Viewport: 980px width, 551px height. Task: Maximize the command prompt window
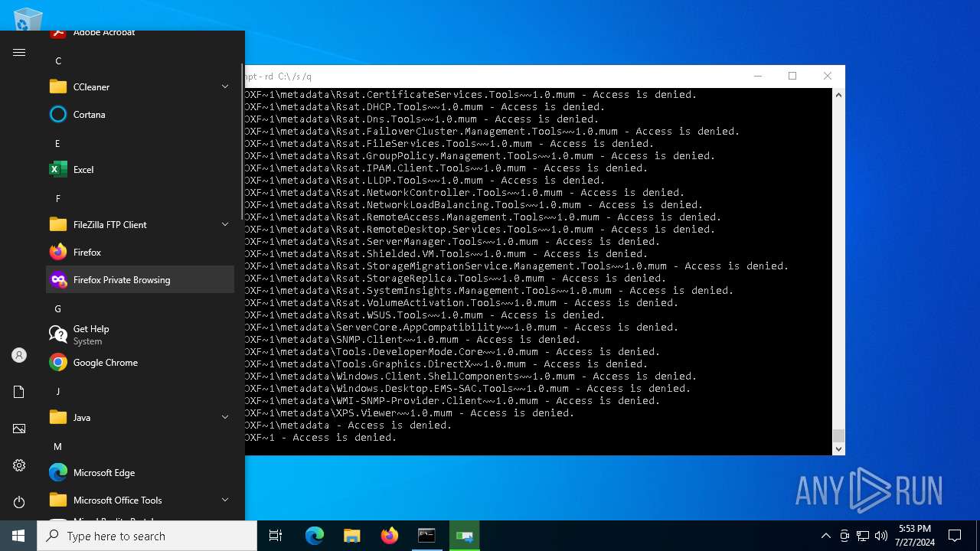coord(792,76)
